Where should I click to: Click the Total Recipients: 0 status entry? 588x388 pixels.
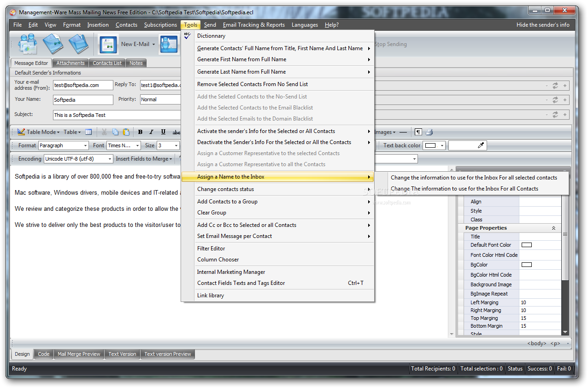[x=433, y=369]
